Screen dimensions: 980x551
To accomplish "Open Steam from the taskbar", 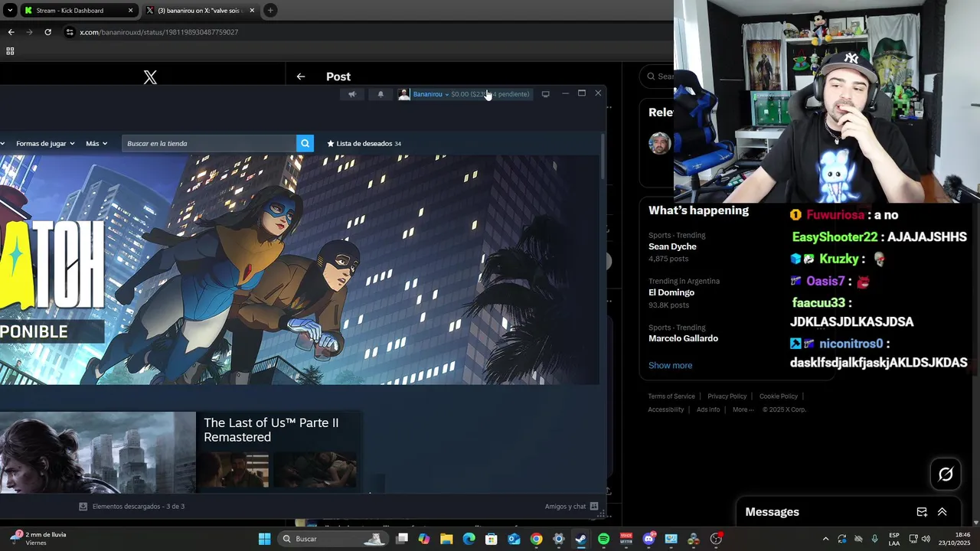I will point(581,539).
